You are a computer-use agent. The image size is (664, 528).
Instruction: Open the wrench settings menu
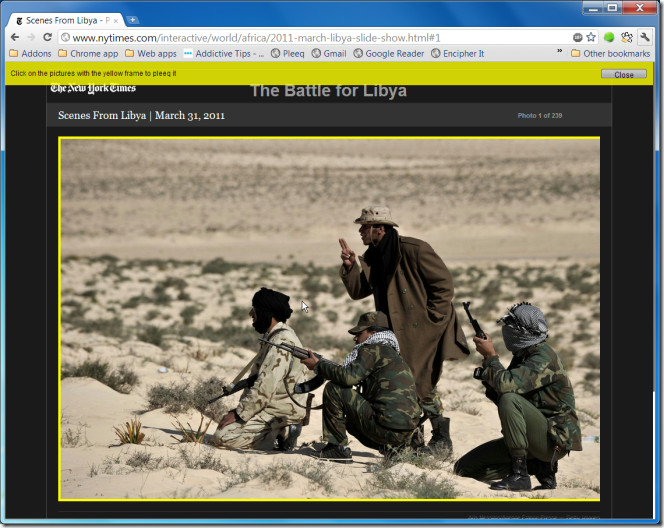coord(645,37)
